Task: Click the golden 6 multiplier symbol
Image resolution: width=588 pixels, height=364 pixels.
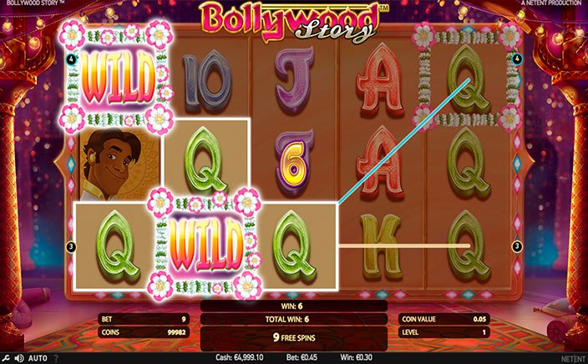Action: pos(294,164)
